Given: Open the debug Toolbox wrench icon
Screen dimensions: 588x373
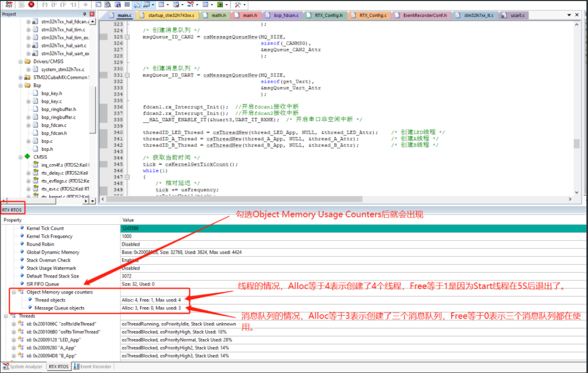Looking at the screenshot, I should coord(237,5).
